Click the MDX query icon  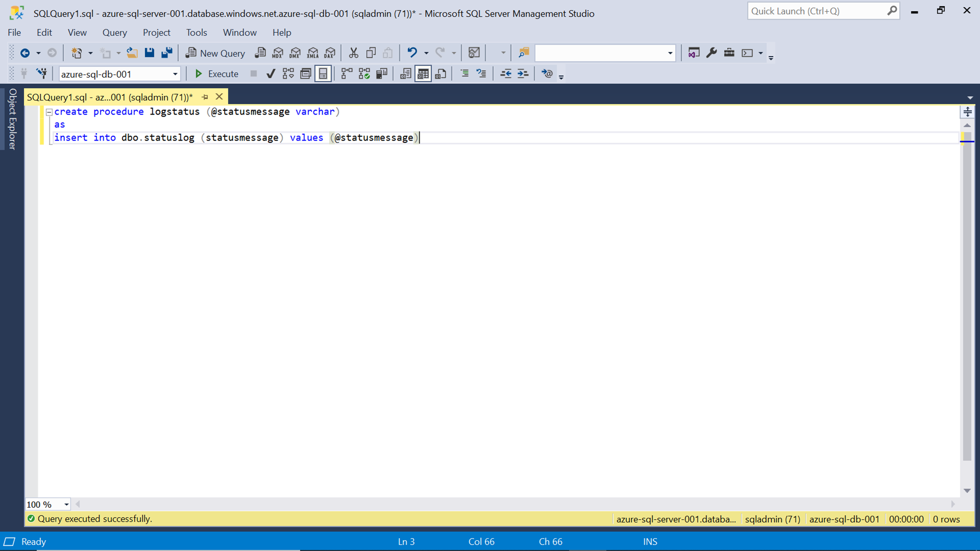pyautogui.click(x=278, y=53)
